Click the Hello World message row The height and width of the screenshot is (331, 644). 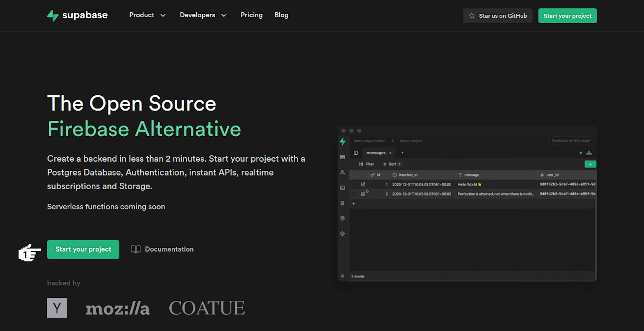(470, 184)
